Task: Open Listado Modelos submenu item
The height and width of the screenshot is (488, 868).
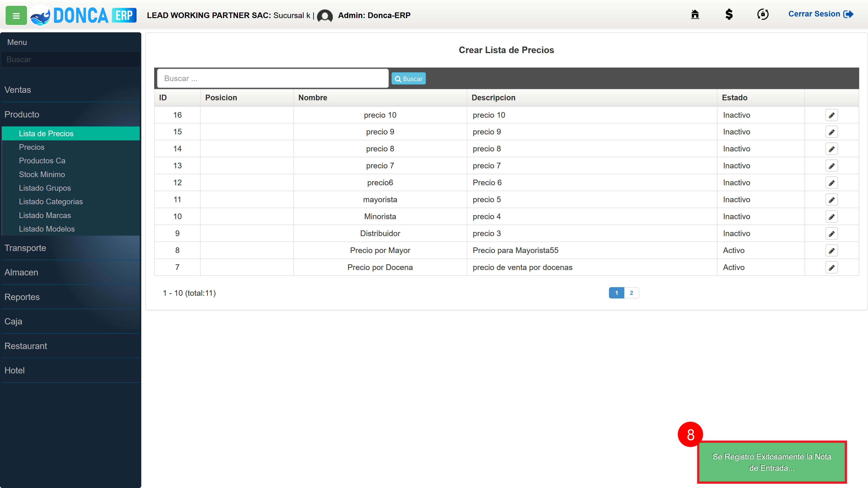Action: (71, 229)
